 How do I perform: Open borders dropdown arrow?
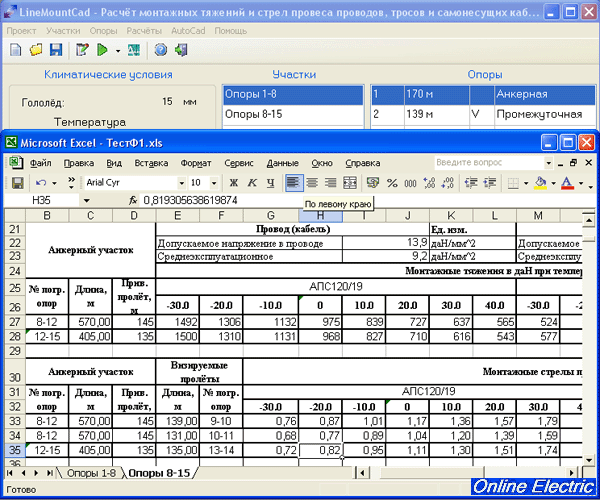pos(526,184)
